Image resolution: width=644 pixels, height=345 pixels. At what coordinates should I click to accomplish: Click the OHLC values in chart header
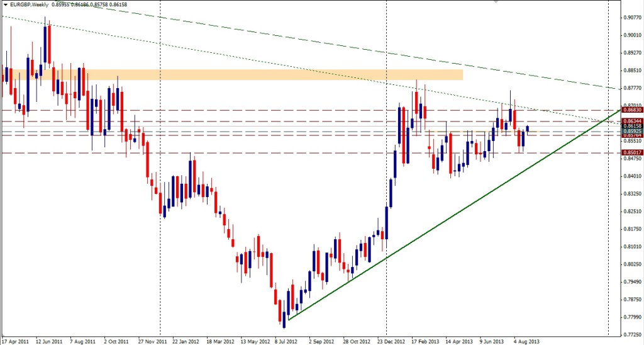pos(86,4)
